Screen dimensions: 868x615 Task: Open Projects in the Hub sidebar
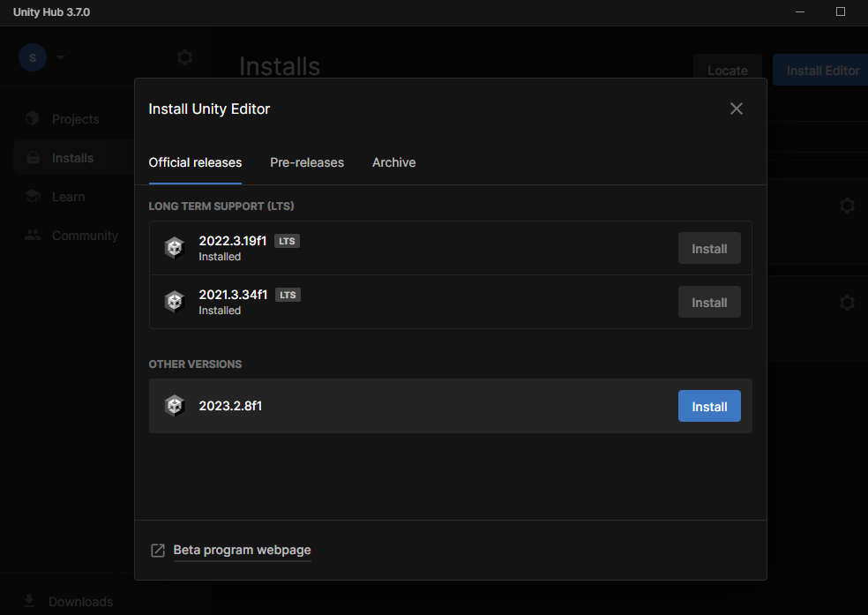tap(75, 119)
